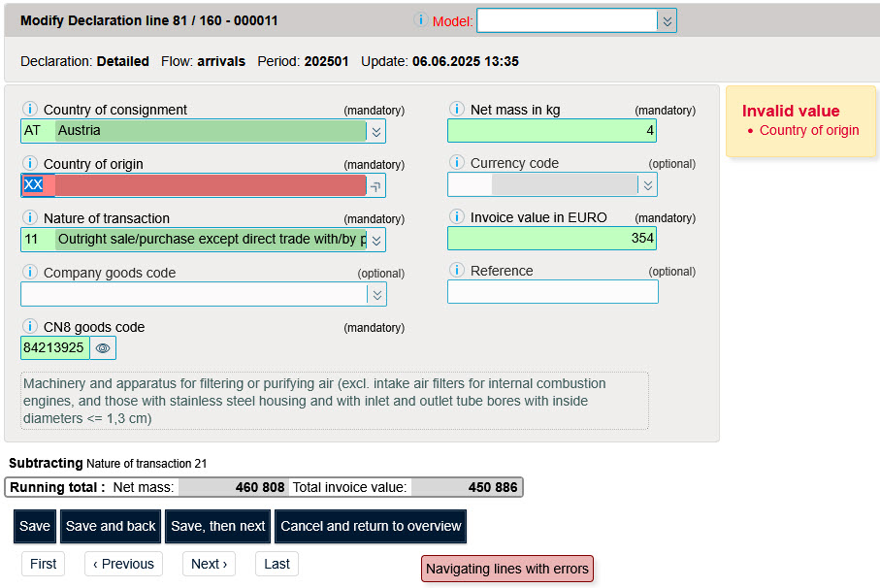Screen dimensions: 880x588
Task: Click the Reference input field
Action: pyautogui.click(x=552, y=292)
